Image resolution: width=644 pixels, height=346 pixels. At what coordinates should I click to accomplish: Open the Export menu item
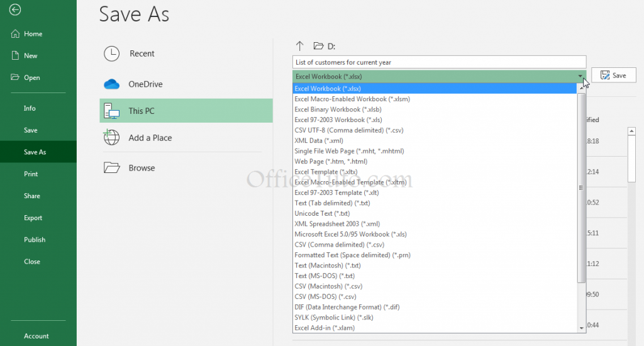pyautogui.click(x=33, y=218)
